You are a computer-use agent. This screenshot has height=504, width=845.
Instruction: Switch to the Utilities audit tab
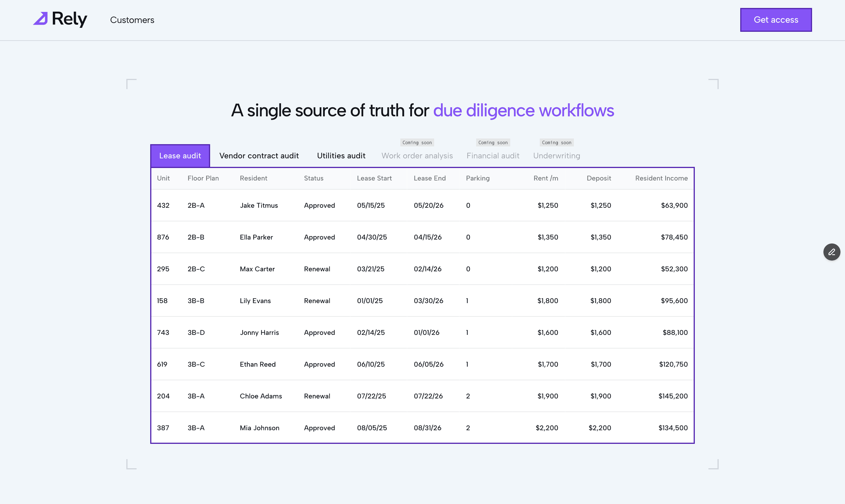coord(341,156)
